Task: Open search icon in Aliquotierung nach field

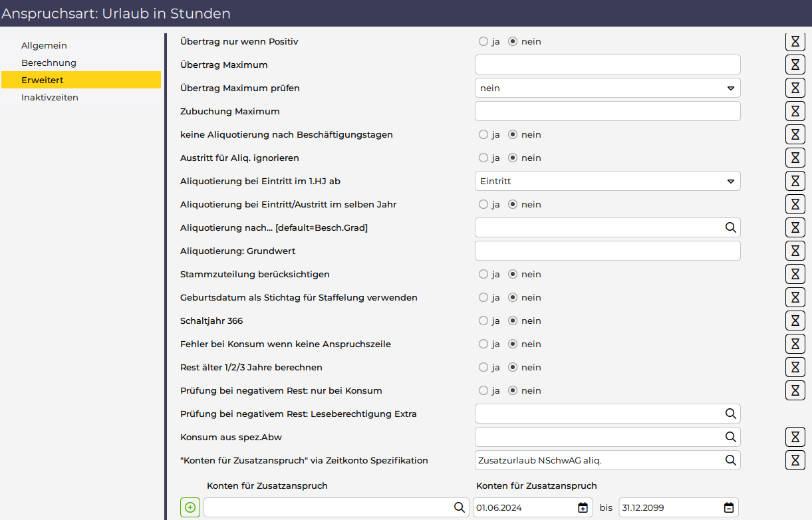Action: tap(730, 227)
